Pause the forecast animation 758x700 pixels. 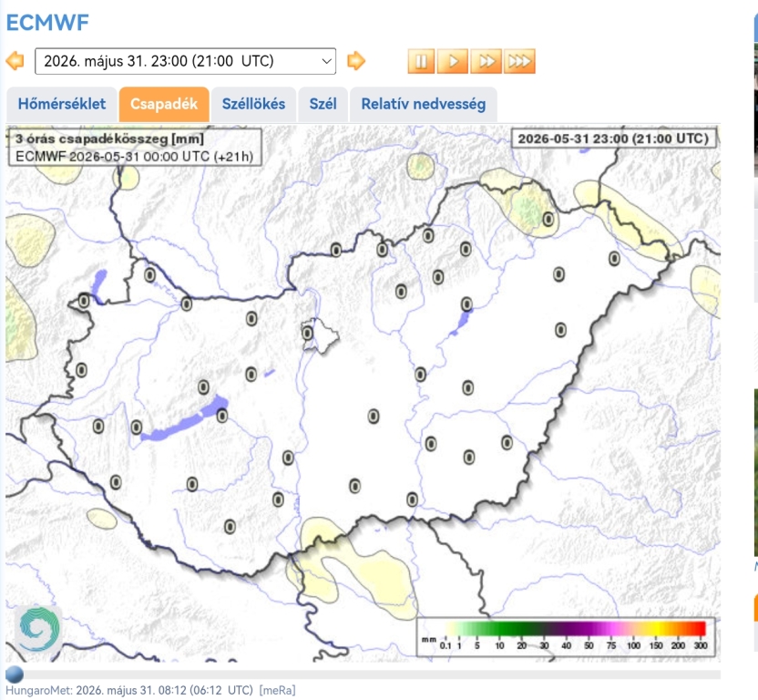(421, 61)
